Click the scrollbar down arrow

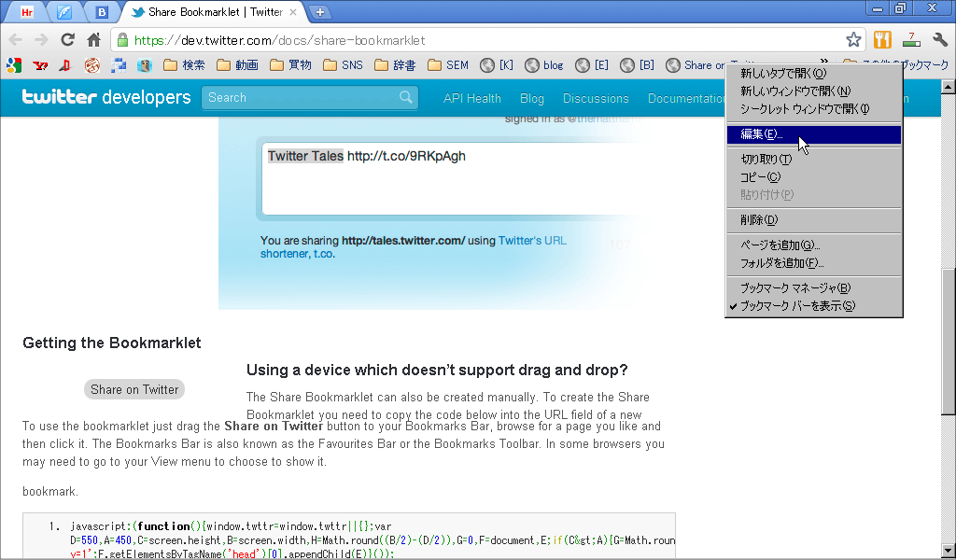pos(949,551)
